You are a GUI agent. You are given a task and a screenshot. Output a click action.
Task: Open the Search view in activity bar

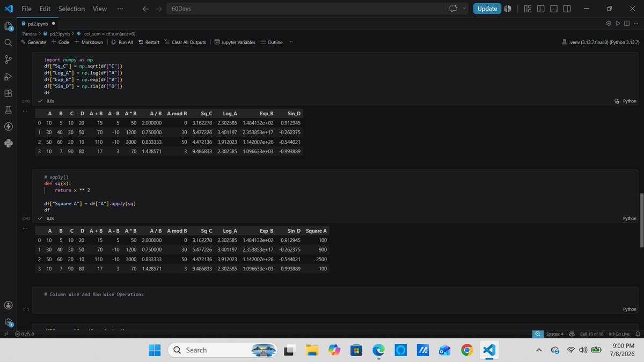[x=8, y=42]
